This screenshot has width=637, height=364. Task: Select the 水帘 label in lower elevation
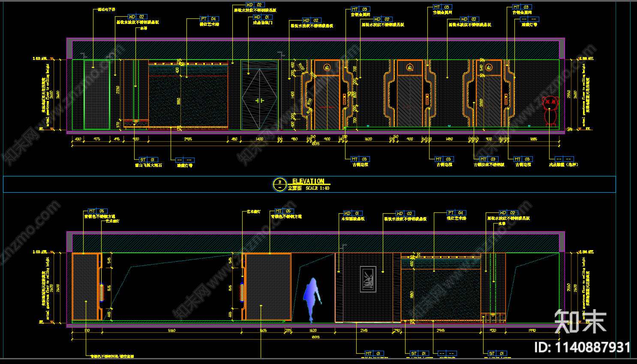(x=502, y=224)
